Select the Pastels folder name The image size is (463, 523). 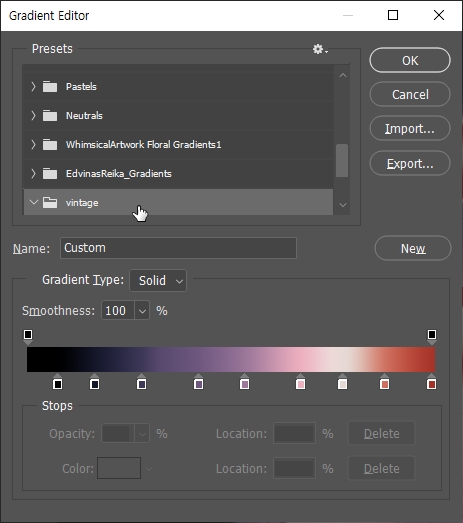click(81, 87)
